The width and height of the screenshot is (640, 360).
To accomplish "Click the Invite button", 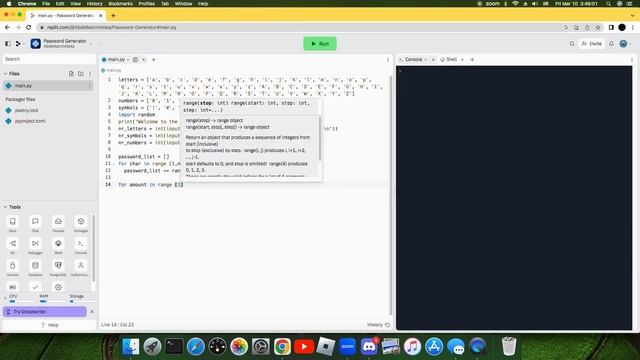I will (591, 44).
